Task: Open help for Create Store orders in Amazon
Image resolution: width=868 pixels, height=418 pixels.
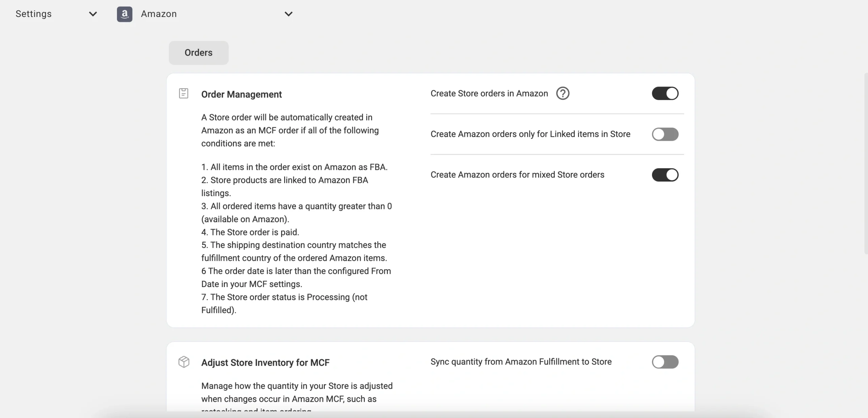Action: tap(563, 93)
